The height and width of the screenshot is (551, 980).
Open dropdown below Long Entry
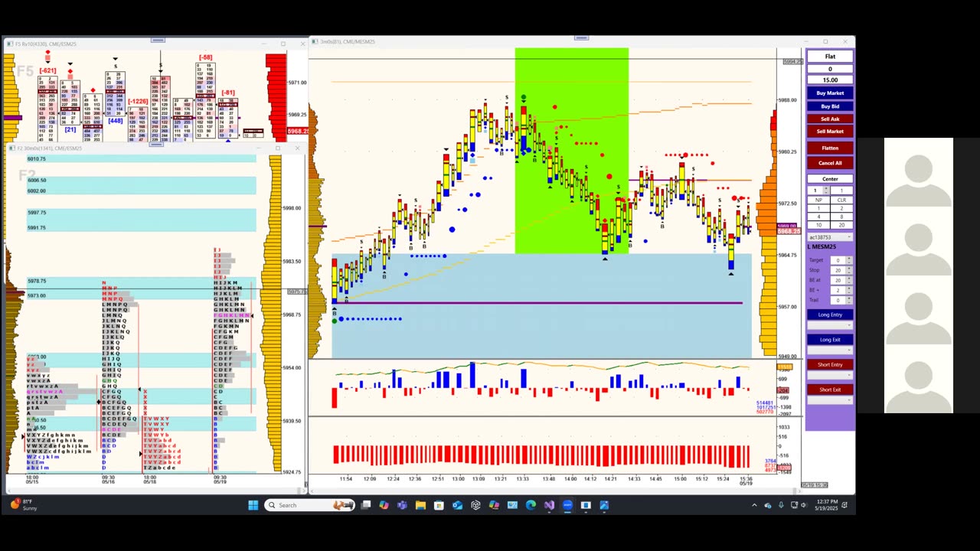pos(830,325)
